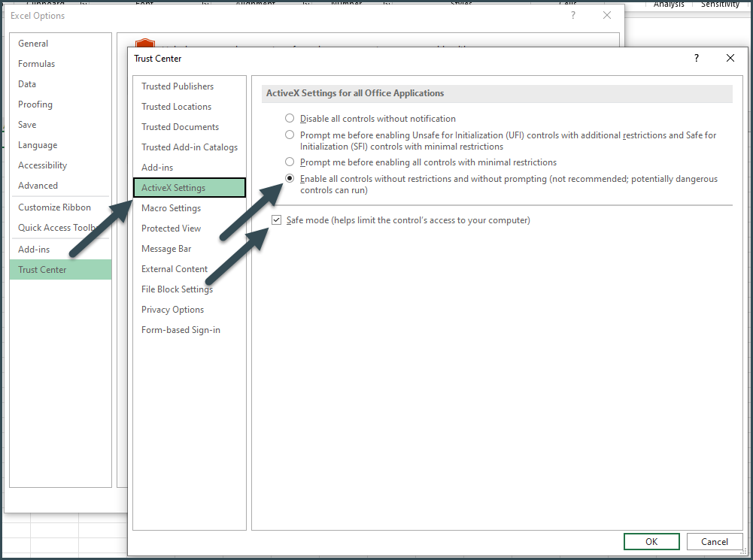Open Message Bar settings
The width and height of the screenshot is (753, 560).
(x=165, y=248)
